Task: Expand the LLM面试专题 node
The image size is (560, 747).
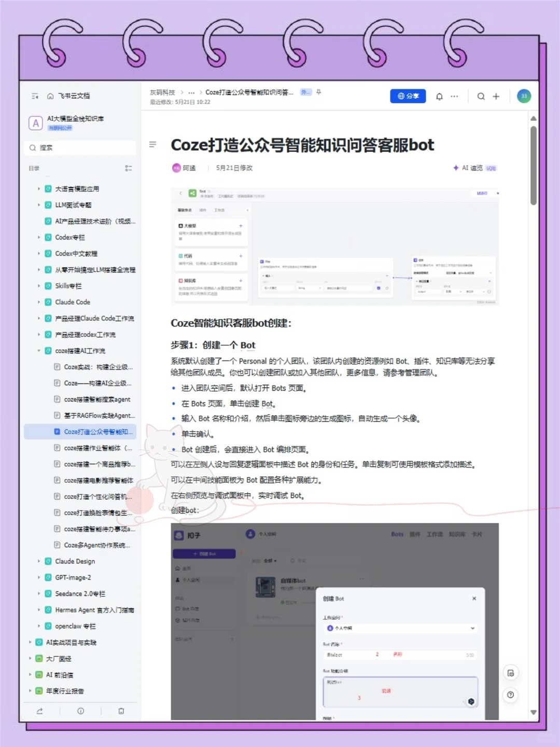Action: click(38, 205)
